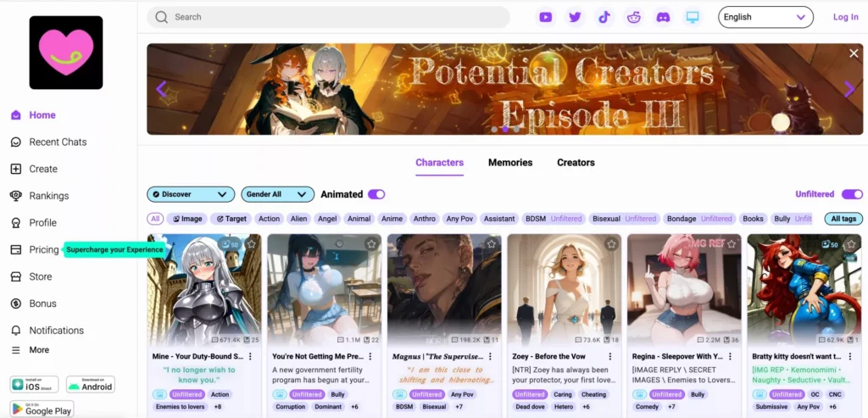Image resolution: width=868 pixels, height=418 pixels.
Task: Open the Gender All dropdown
Action: pyautogui.click(x=277, y=194)
